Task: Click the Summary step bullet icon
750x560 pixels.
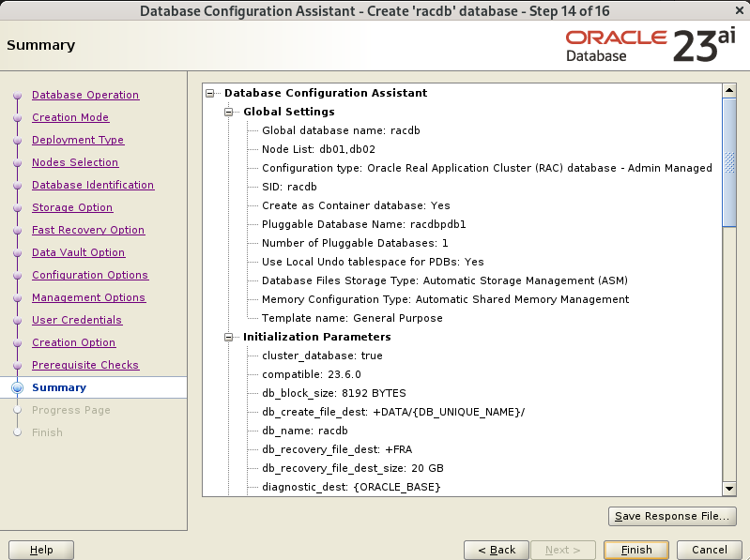Action: tap(17, 387)
